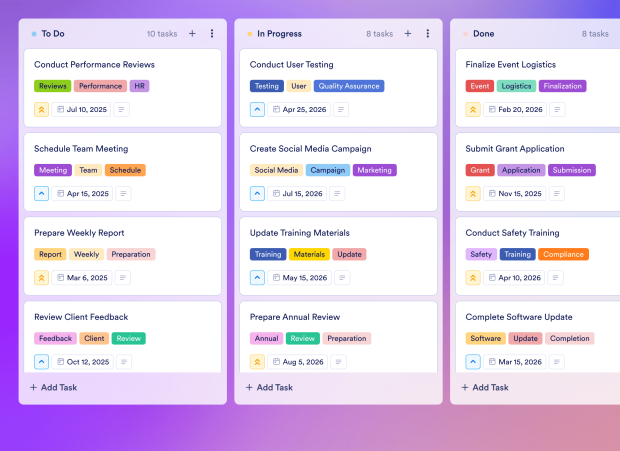Click Add Task under In Progress column

click(x=270, y=387)
